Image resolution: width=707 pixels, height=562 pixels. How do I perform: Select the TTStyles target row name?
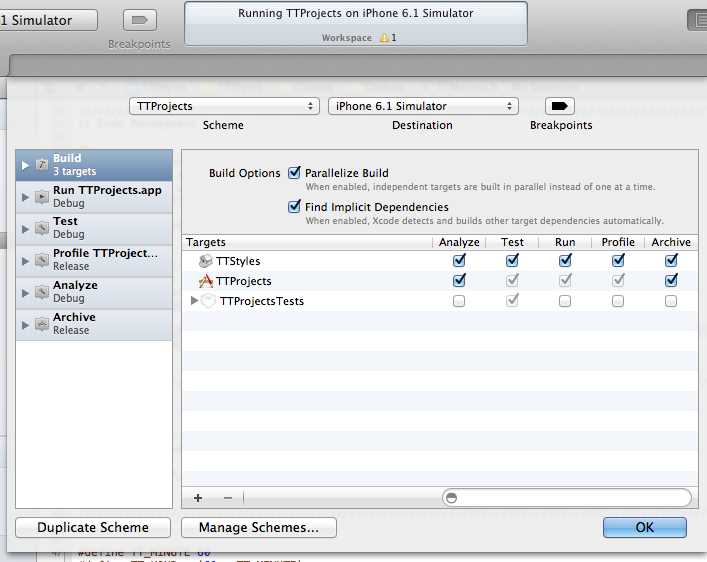[238, 261]
